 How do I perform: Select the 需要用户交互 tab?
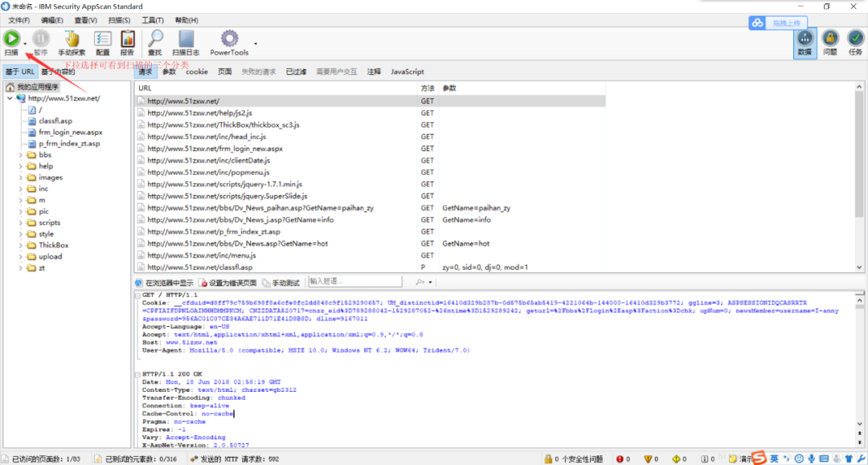[x=337, y=72]
